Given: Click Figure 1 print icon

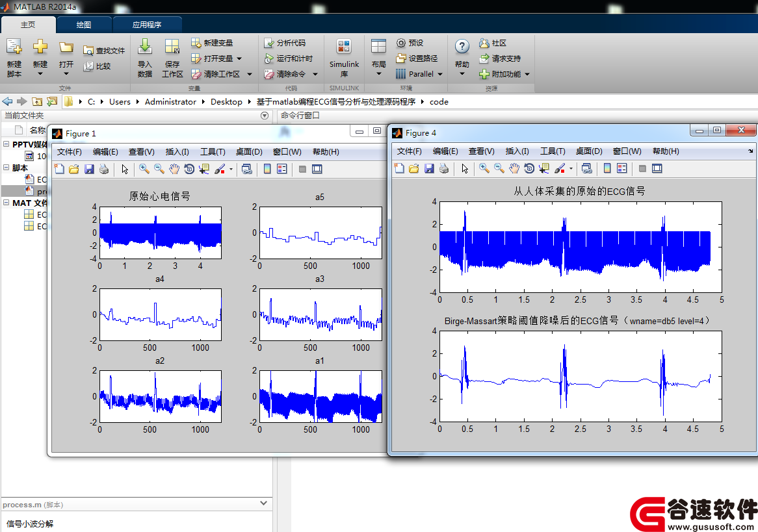Looking at the screenshot, I should pyautogui.click(x=104, y=169).
